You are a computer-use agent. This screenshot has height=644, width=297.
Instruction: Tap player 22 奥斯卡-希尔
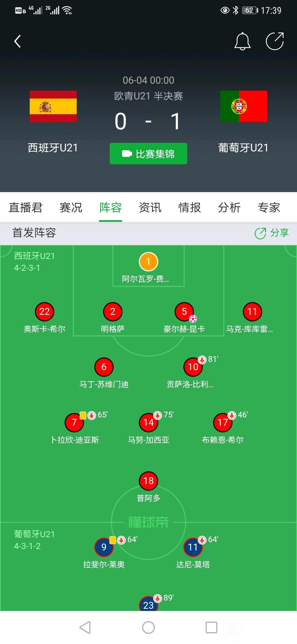pyautogui.click(x=45, y=317)
